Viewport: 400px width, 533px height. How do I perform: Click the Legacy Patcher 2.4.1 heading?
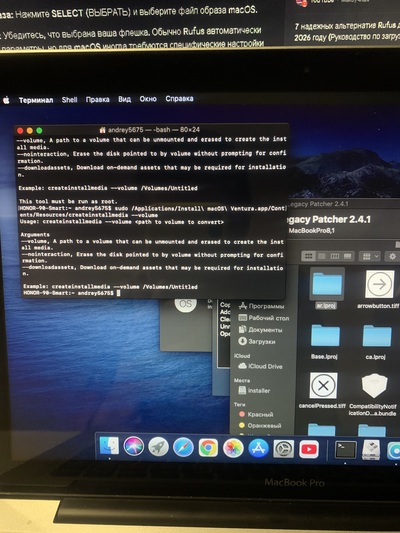(328, 220)
